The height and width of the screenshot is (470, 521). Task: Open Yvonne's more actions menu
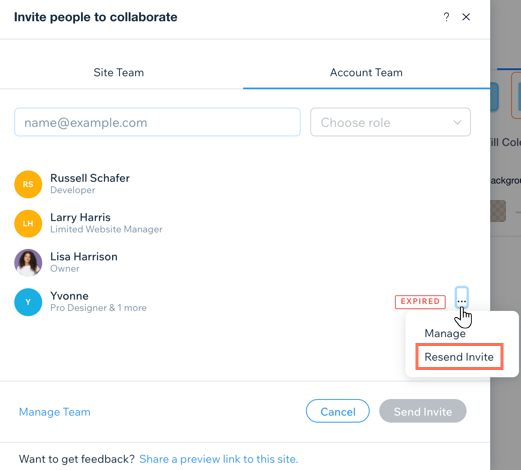click(462, 297)
